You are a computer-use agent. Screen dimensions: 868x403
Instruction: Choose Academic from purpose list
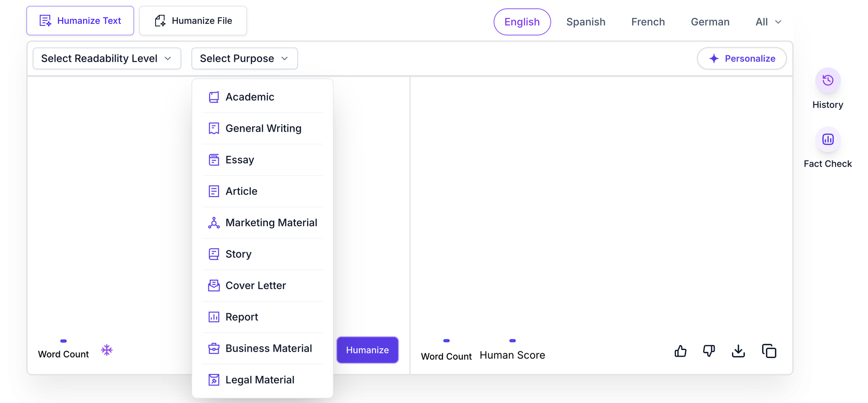tap(262, 97)
